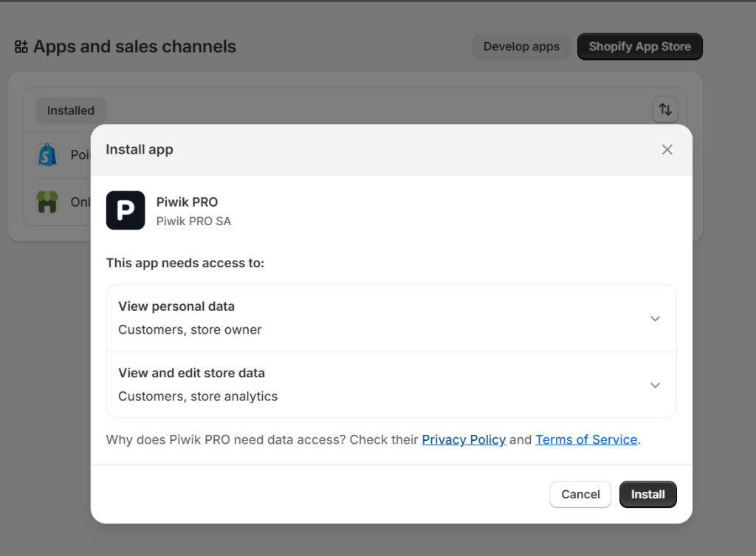Click 'Customers, store owner' description text

(190, 329)
